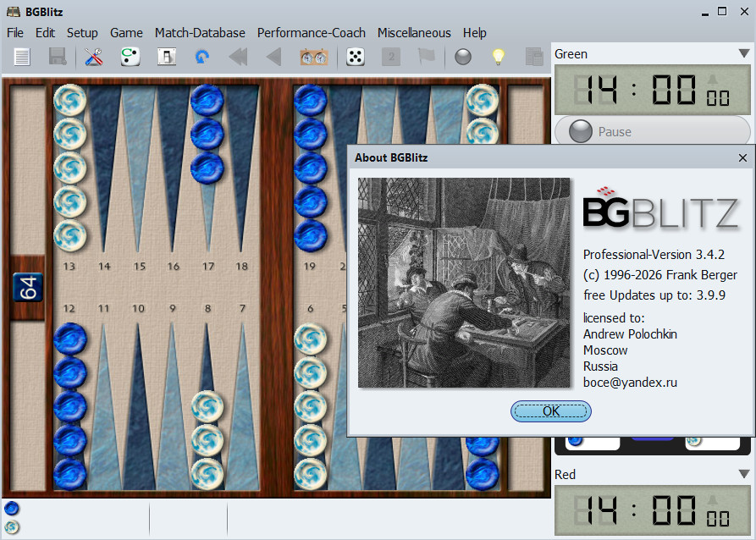Click the Red player clock display
756x540 pixels.
pos(653,510)
